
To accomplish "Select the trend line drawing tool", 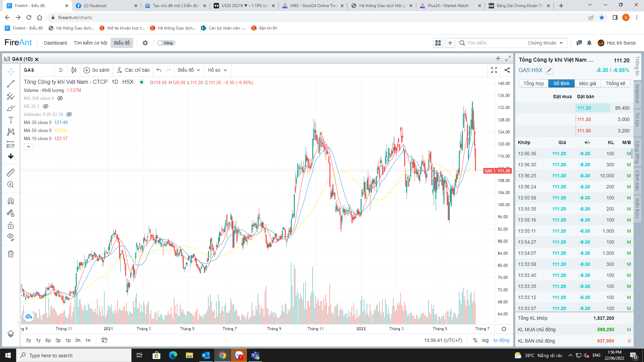I will click(x=11, y=84).
